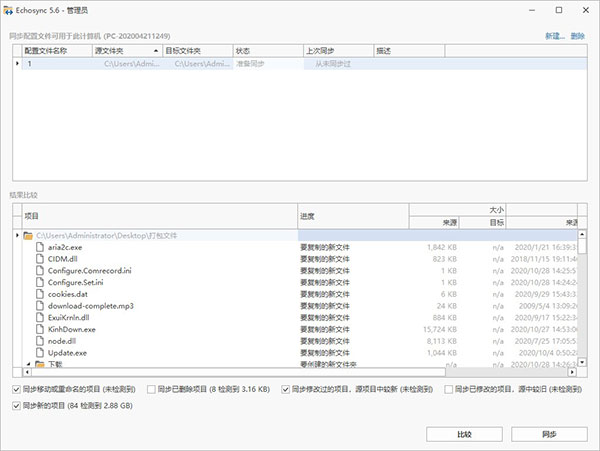This screenshot has width=600, height=451.
Task: Click the CIDM.dll file icon
Action: tap(41, 258)
